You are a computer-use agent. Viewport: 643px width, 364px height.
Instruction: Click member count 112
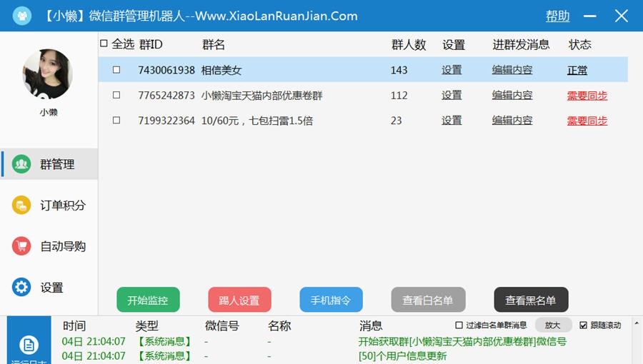coord(399,96)
